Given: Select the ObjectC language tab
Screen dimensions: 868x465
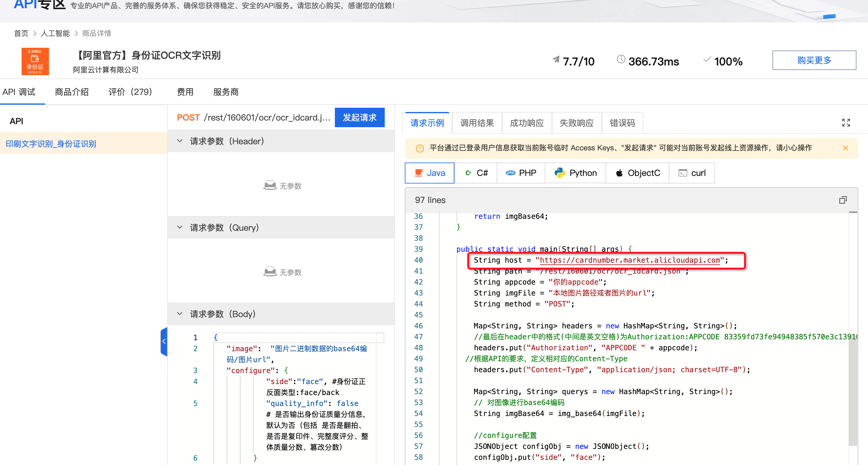Looking at the screenshot, I should coord(637,173).
